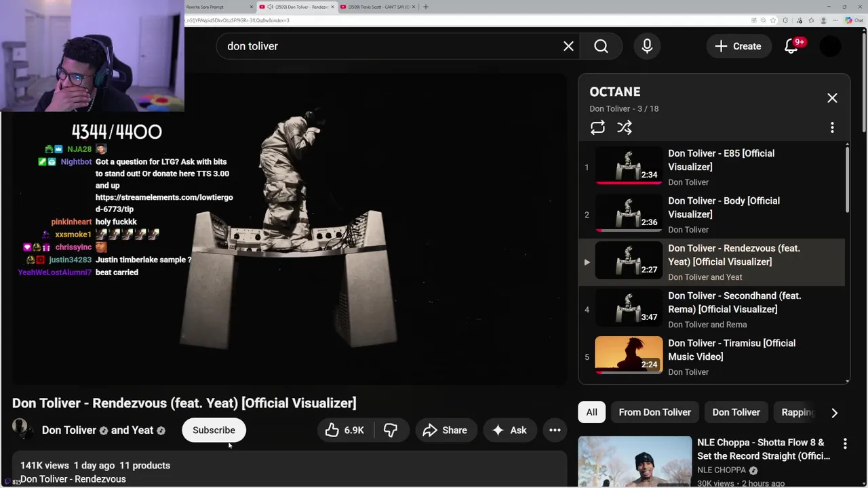Open the notifications bell

791,46
